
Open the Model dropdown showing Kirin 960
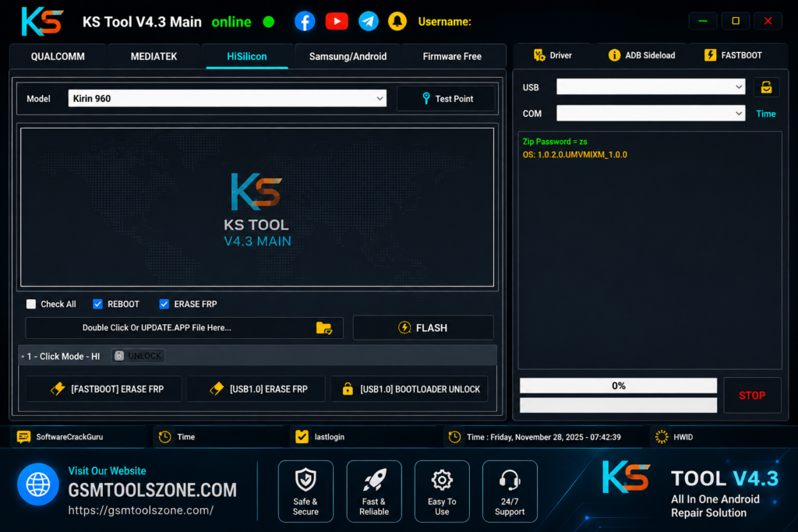227,99
